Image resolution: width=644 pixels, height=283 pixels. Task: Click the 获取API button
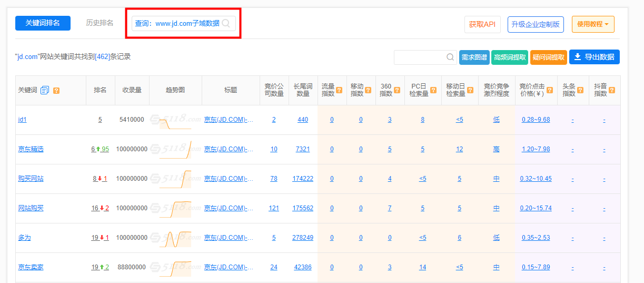[482, 24]
